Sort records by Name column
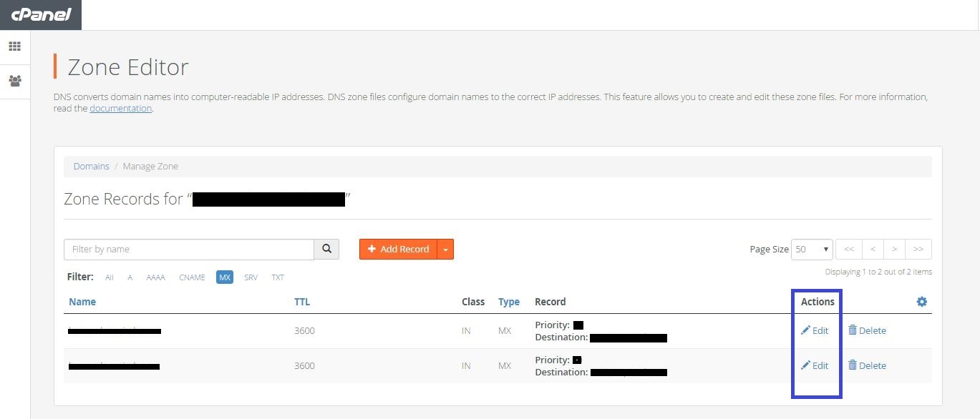980x419 pixels. [x=82, y=302]
